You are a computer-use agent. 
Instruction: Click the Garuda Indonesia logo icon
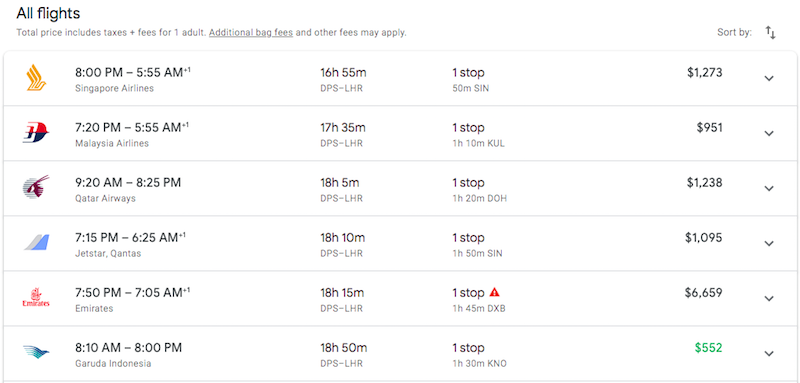[x=36, y=352]
